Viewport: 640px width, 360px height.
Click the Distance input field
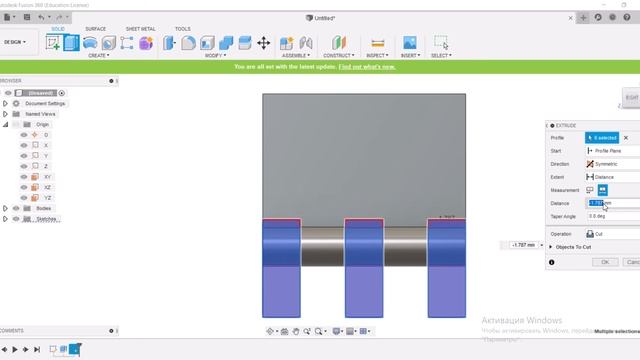[x=613, y=203]
